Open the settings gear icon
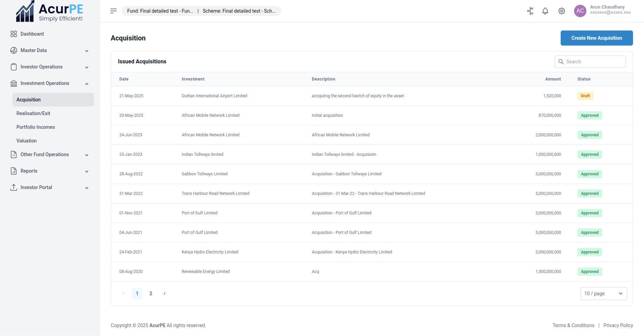 (x=561, y=11)
